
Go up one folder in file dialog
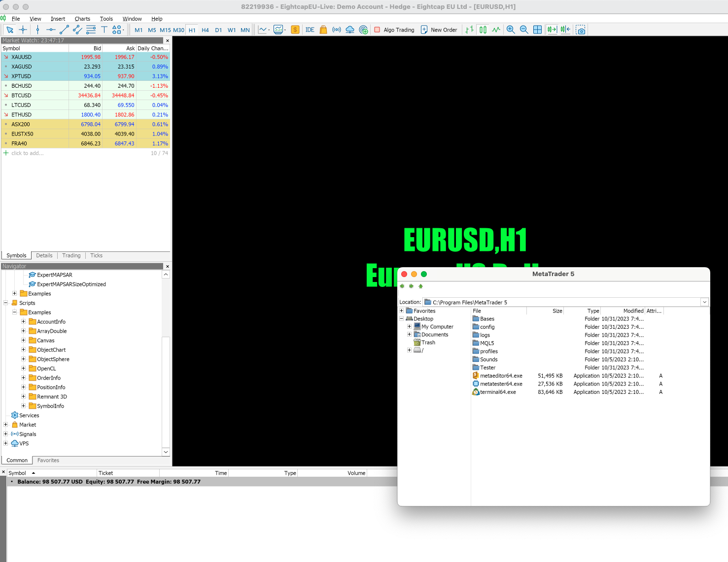420,286
